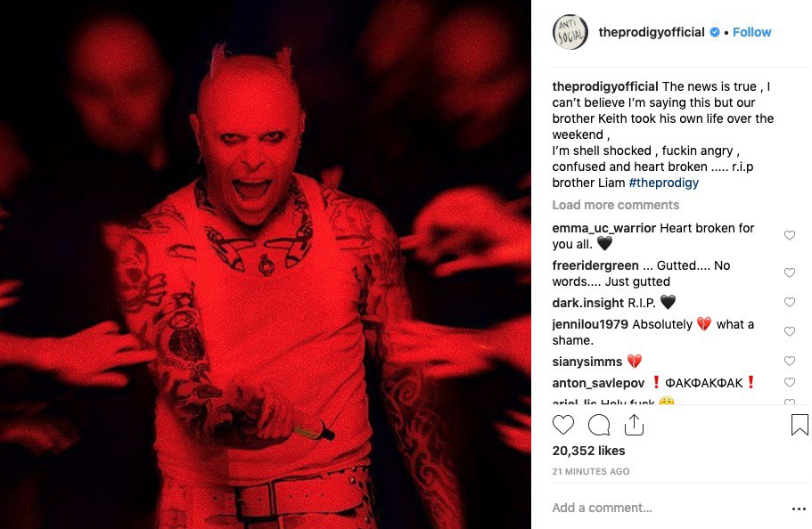Click the blue verified badge
Image resolution: width=812 pixels, height=529 pixels.
click(x=715, y=32)
